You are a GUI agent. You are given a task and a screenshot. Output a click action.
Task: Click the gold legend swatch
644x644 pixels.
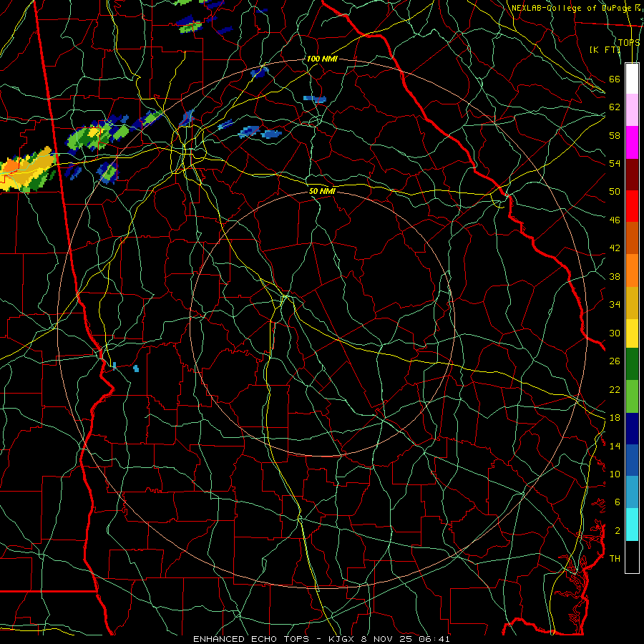coord(632,303)
